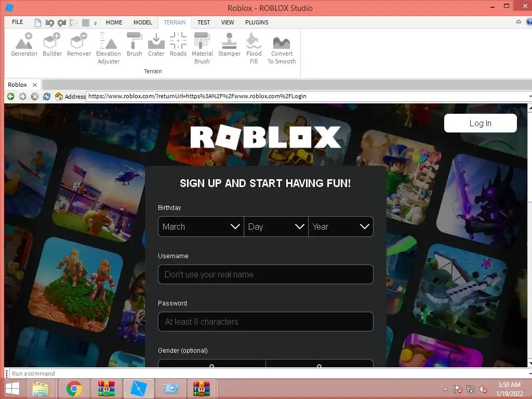This screenshot has height=399, width=532.
Task: Click the ROBLOX logo
Action: [265, 137]
